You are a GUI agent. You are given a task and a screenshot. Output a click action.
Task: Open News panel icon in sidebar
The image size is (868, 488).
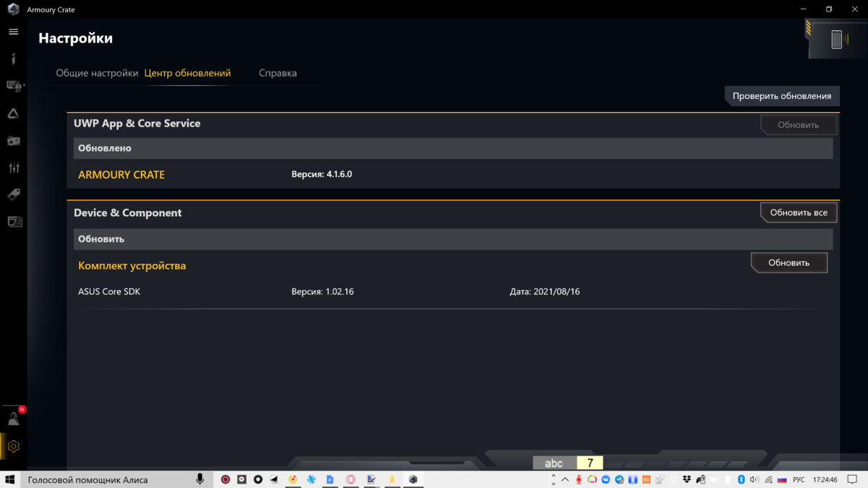[x=14, y=222]
